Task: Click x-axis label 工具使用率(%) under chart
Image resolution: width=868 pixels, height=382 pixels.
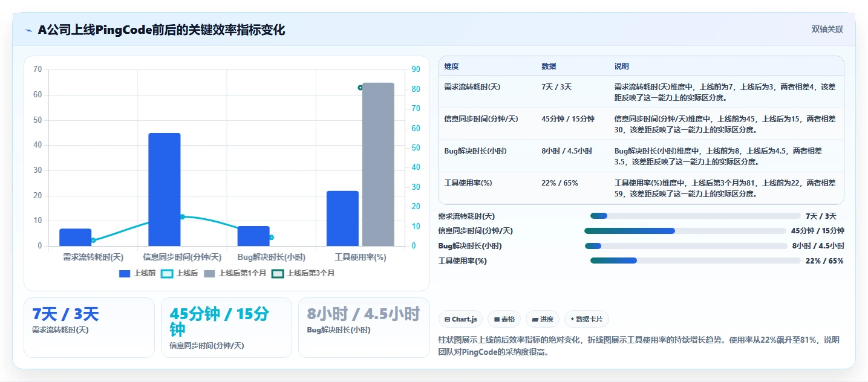Action: click(x=361, y=257)
